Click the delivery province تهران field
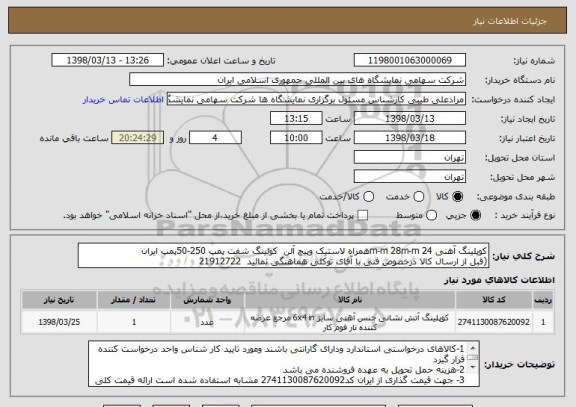The width and height of the screenshot is (576, 407). click(410, 158)
